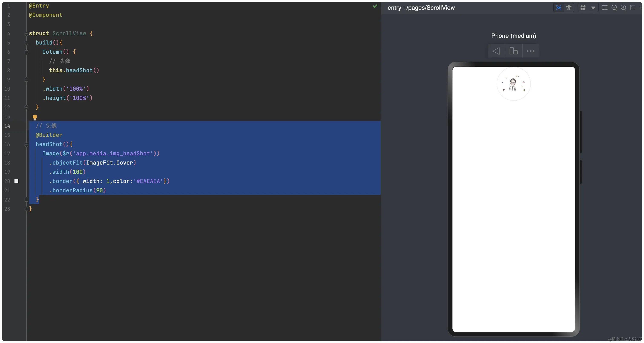
Task: Click the yellow intention lightbulb icon
Action: coord(35,117)
